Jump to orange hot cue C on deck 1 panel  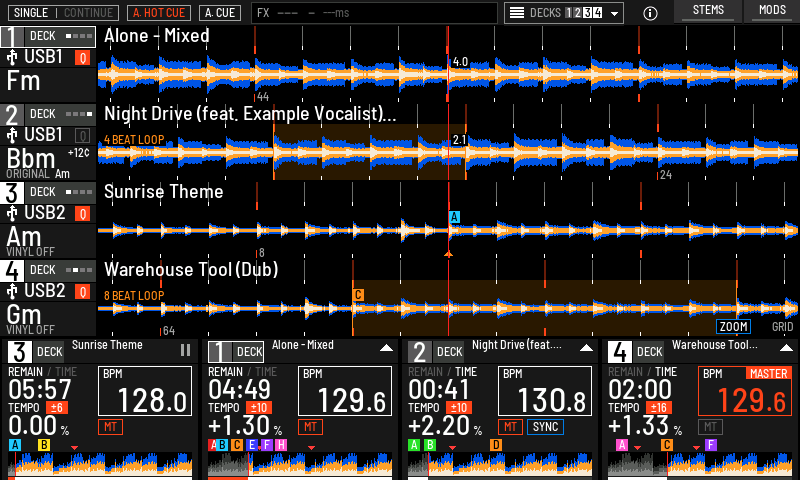coord(237,445)
